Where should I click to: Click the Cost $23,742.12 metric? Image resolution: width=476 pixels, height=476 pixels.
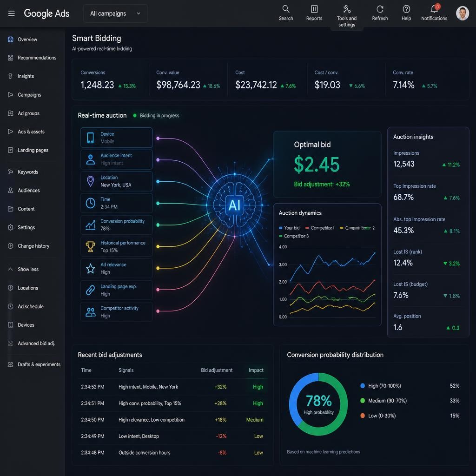256,85
